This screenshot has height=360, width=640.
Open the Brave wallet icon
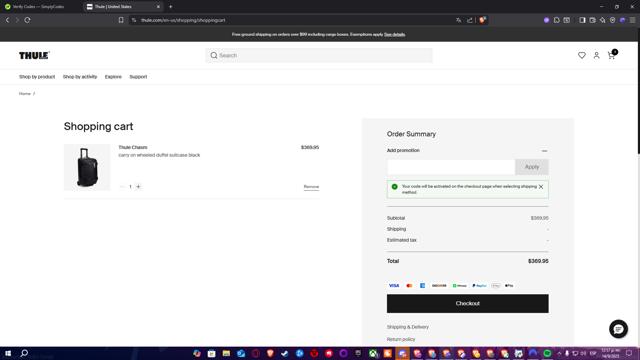tap(592, 20)
